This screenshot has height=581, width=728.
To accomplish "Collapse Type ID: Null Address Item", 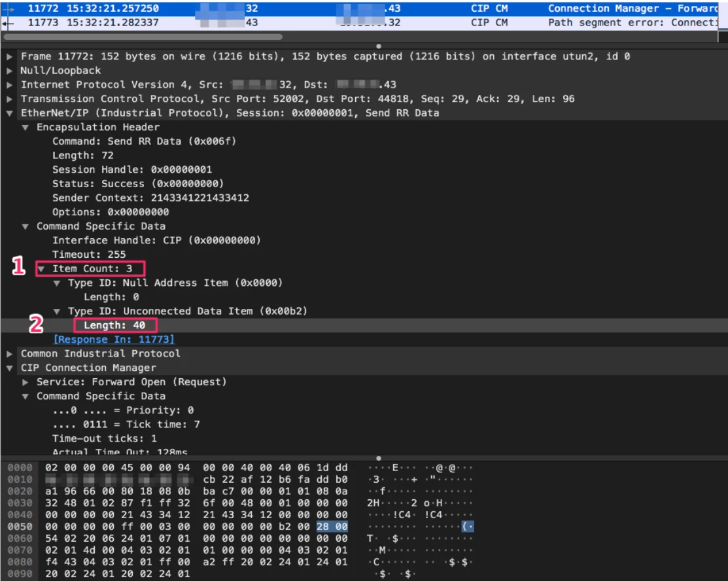I will pyautogui.click(x=57, y=283).
